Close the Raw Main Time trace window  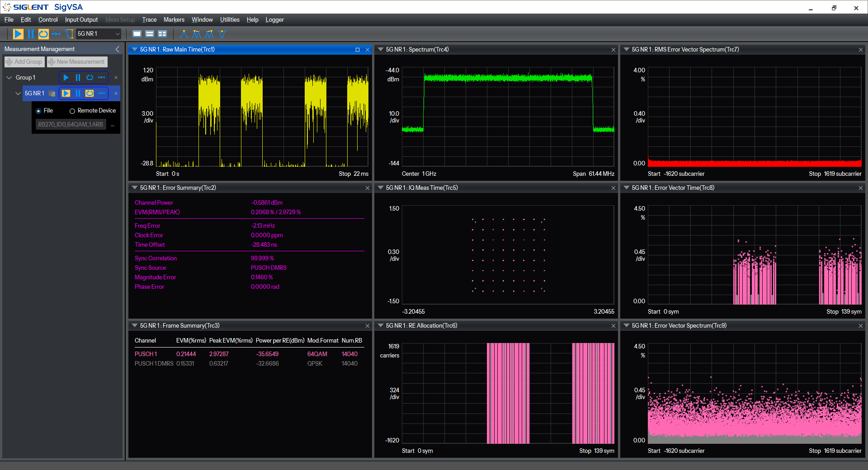coord(368,50)
